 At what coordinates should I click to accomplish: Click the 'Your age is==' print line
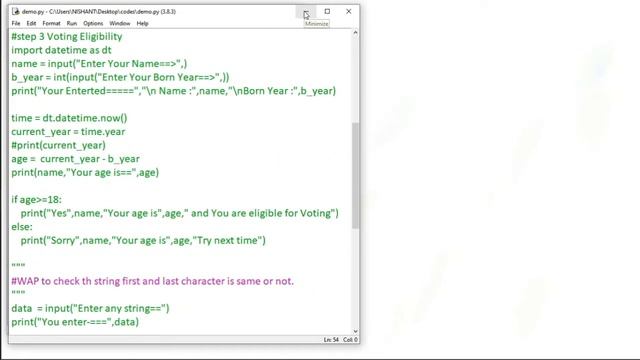[x=85, y=172]
